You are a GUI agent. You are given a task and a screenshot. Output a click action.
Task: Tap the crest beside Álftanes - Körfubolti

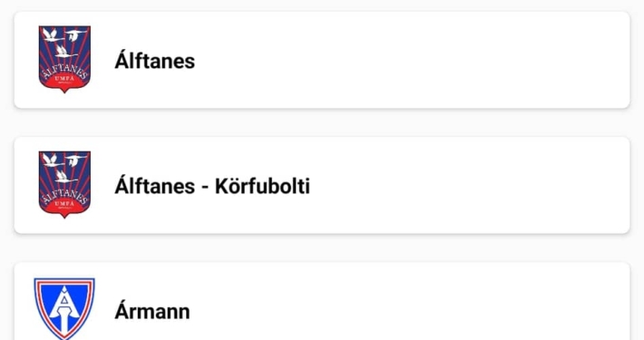pyautogui.click(x=64, y=185)
